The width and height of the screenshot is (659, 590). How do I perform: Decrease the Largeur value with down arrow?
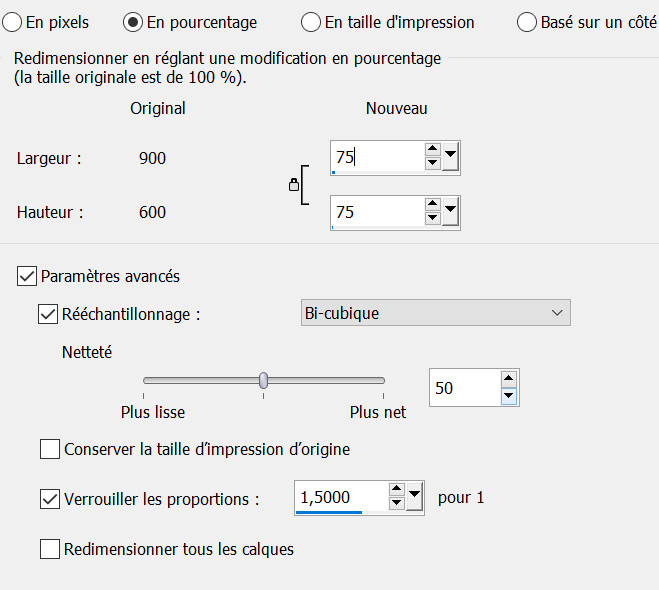[432, 163]
